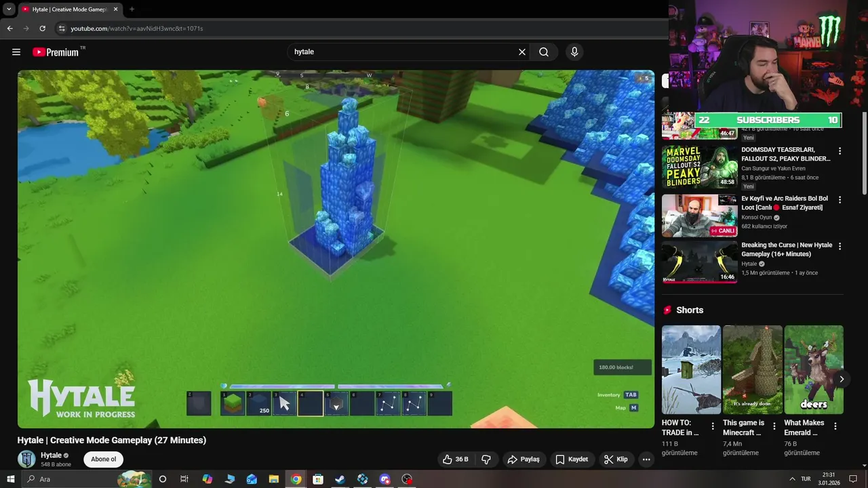
Task: Open Cortana circle on taskbar
Action: tap(163, 479)
